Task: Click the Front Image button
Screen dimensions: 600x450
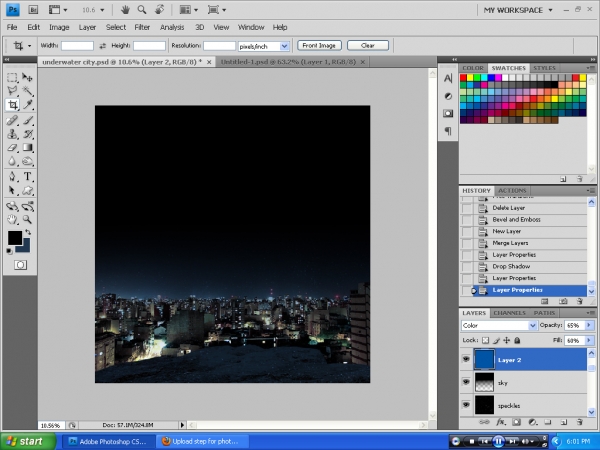Action: pyautogui.click(x=319, y=46)
